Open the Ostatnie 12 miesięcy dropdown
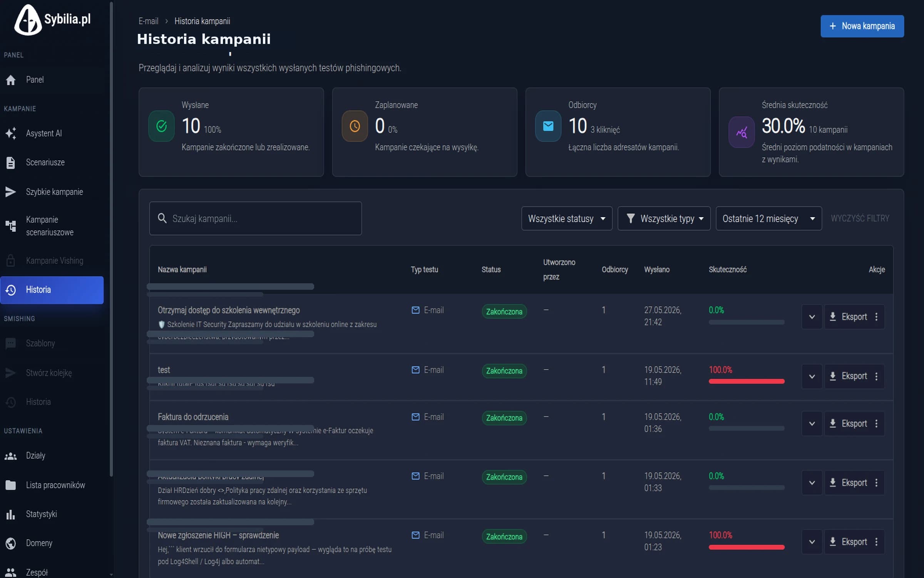The image size is (924, 578). click(769, 218)
